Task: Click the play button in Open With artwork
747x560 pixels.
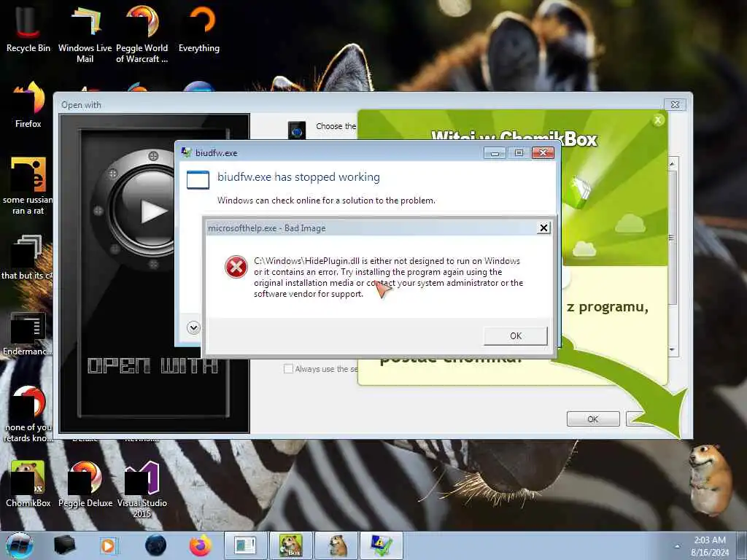Action: (153, 211)
